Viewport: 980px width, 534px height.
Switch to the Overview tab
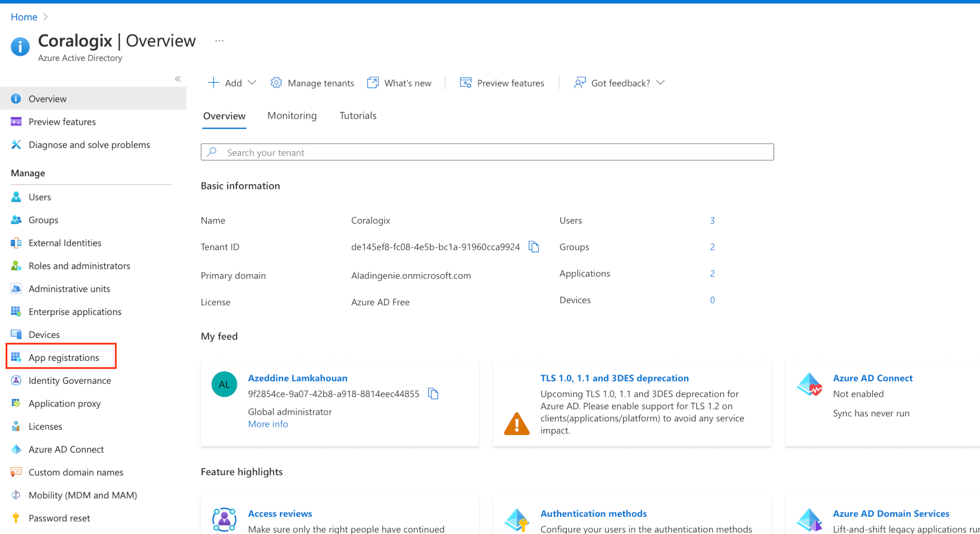click(x=224, y=116)
